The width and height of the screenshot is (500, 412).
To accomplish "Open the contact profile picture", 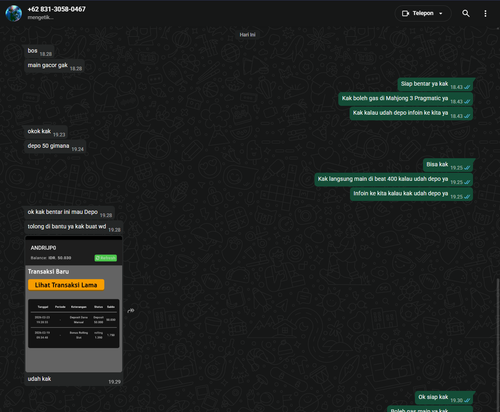I will coord(13,13).
